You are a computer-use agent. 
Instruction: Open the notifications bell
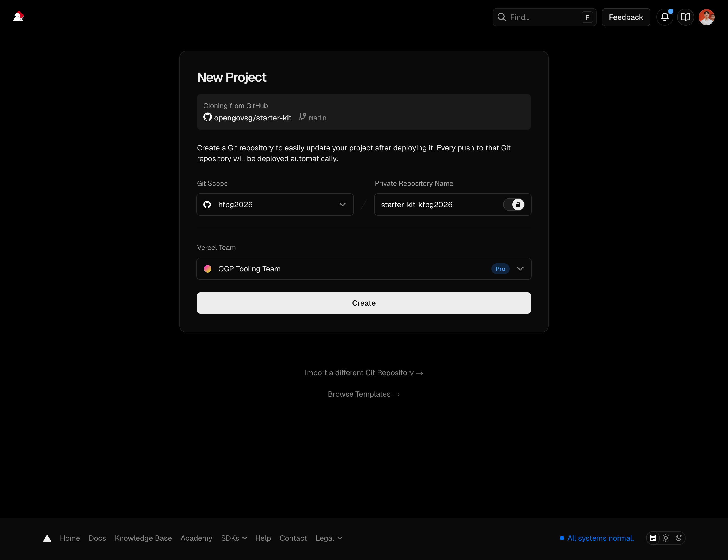664,17
